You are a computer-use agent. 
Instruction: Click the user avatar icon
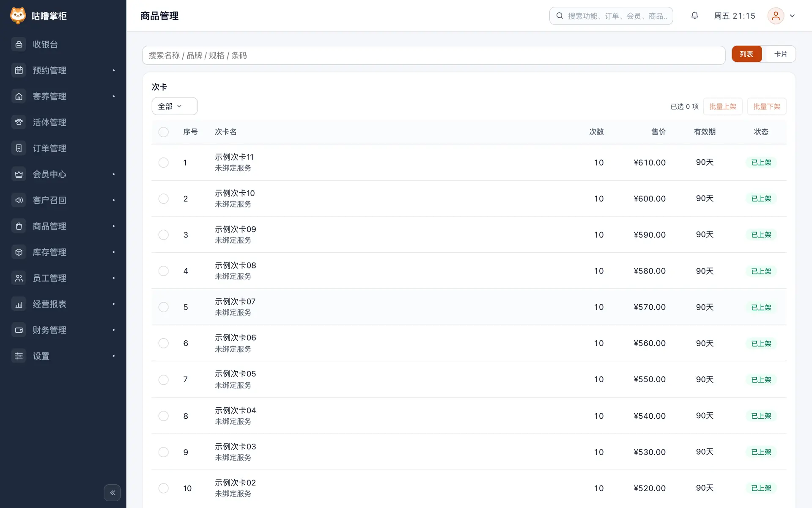776,16
